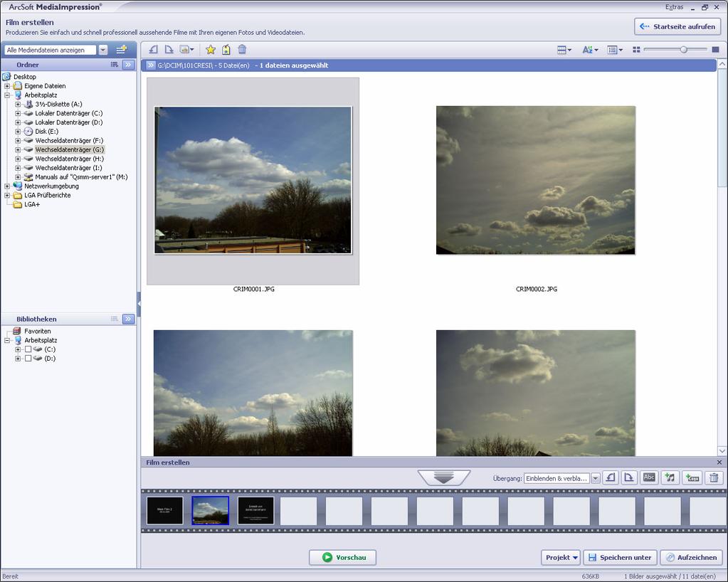Select 'Wechseldatenträger (I:)' in the folder tree
Image resolution: width=728 pixels, height=582 pixels.
point(69,168)
